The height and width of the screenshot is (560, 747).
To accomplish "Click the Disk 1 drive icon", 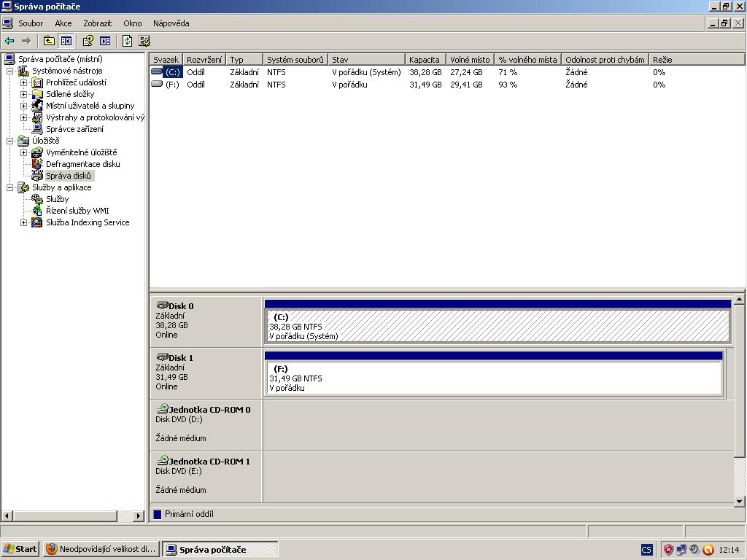I will (x=163, y=357).
